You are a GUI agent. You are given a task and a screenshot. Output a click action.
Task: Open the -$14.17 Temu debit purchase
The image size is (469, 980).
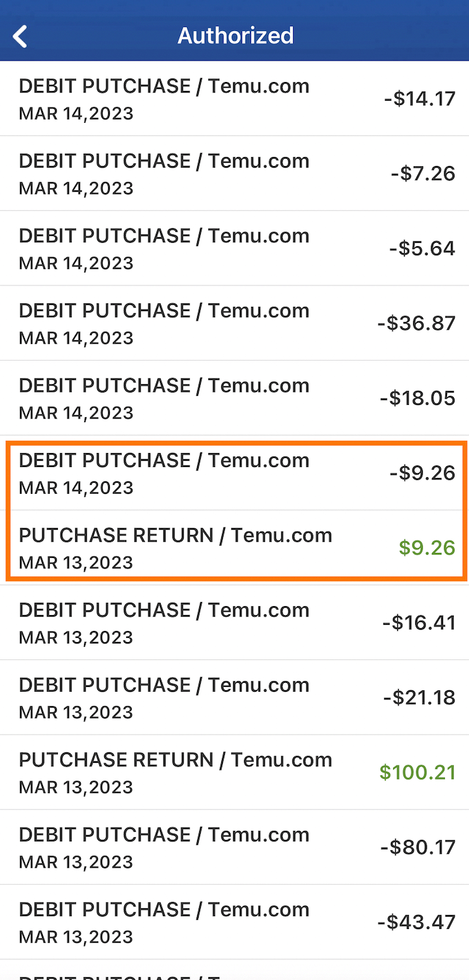(234, 99)
